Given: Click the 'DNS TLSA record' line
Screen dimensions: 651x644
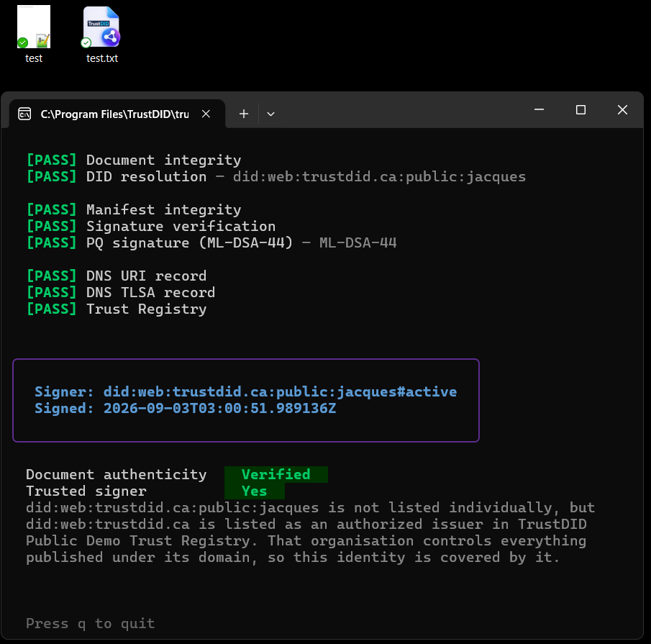Looking at the screenshot, I should coord(121,293).
